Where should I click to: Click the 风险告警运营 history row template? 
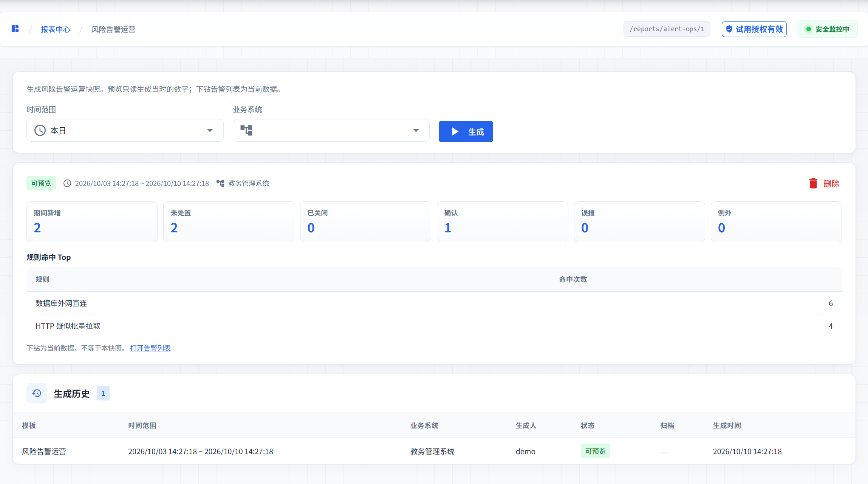(x=44, y=451)
